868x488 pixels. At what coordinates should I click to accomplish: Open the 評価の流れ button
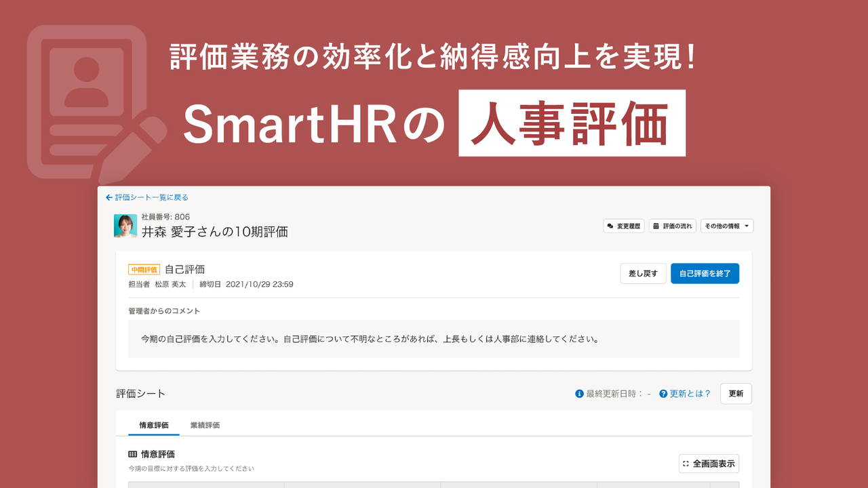point(673,226)
